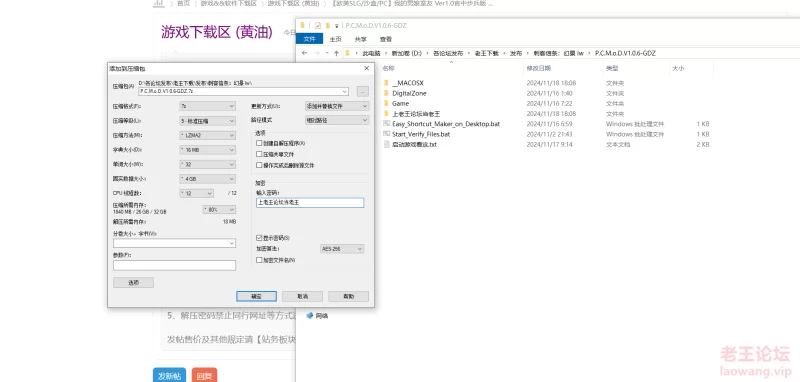Screen dimensions: 800x382
Task: Click the parameters (参数) input field
Action: (174, 265)
